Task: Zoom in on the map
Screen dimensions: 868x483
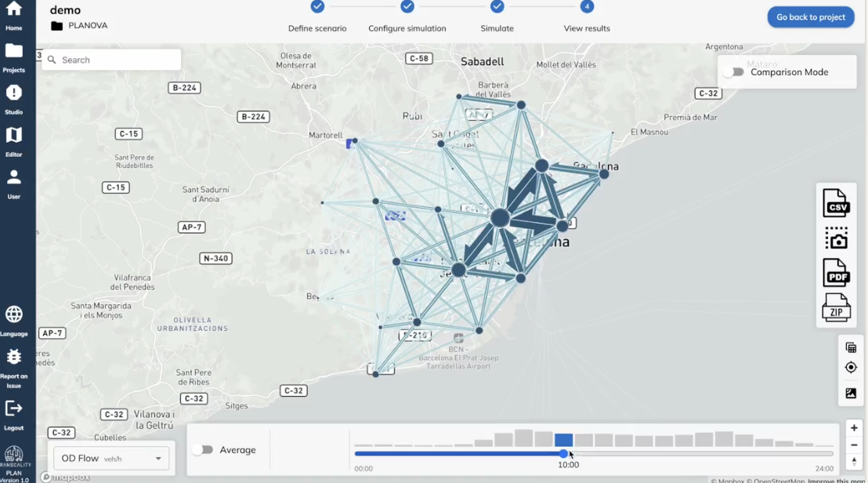Action: click(854, 428)
